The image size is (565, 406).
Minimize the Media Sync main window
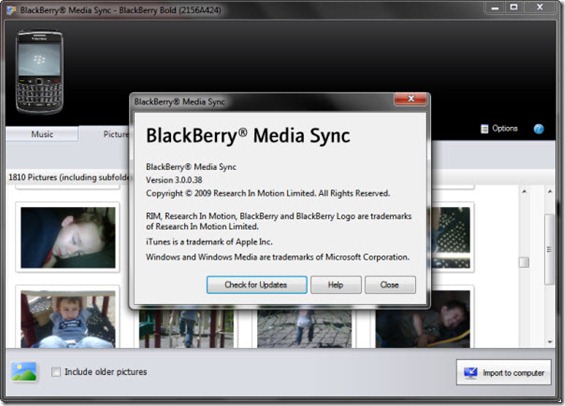point(495,8)
